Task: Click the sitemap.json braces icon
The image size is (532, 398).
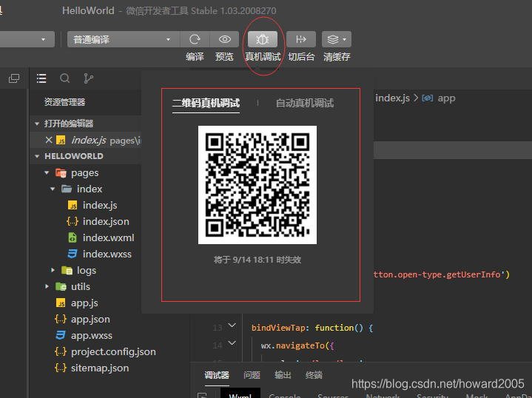Action: pos(61,368)
